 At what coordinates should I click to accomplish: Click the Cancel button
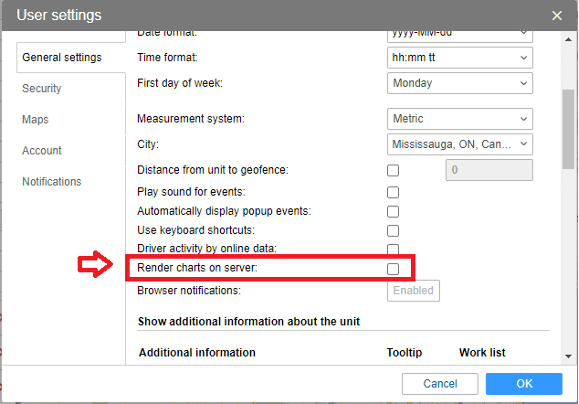(440, 384)
